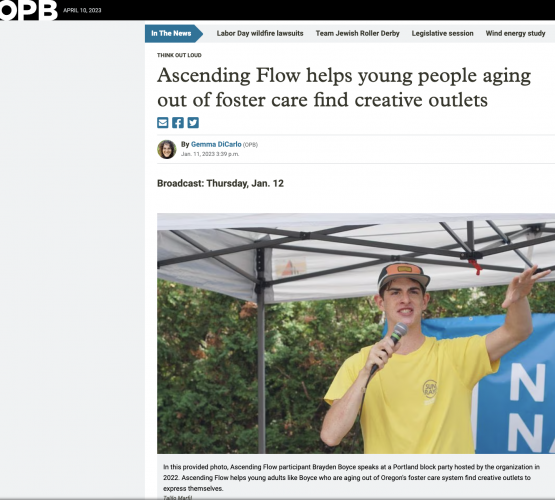Open the photo of Brayden Boyce speaking
This screenshot has width=555, height=500.
coord(356,333)
